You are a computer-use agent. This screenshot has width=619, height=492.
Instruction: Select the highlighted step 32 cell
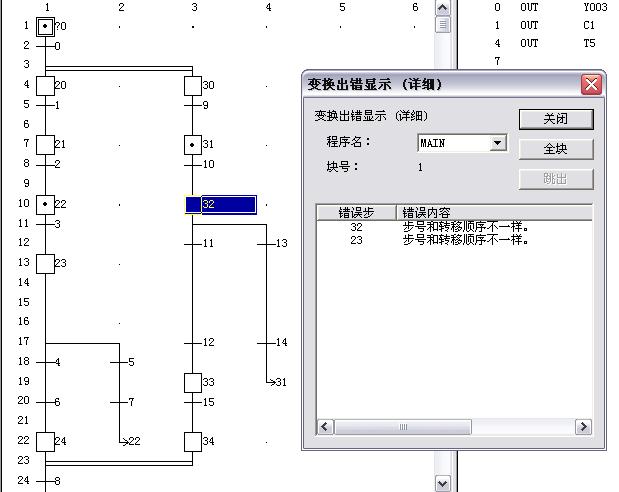(x=221, y=204)
